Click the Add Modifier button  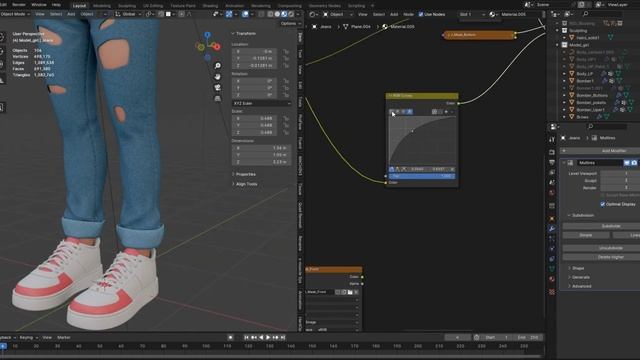click(x=600, y=151)
